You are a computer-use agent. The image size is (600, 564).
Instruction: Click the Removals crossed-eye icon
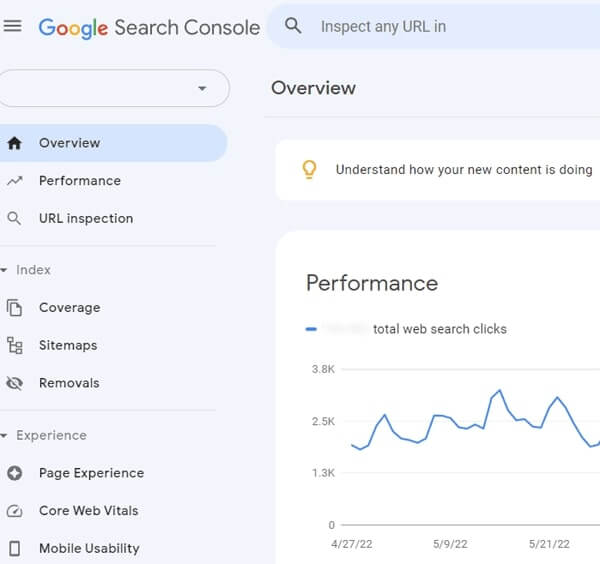(14, 383)
